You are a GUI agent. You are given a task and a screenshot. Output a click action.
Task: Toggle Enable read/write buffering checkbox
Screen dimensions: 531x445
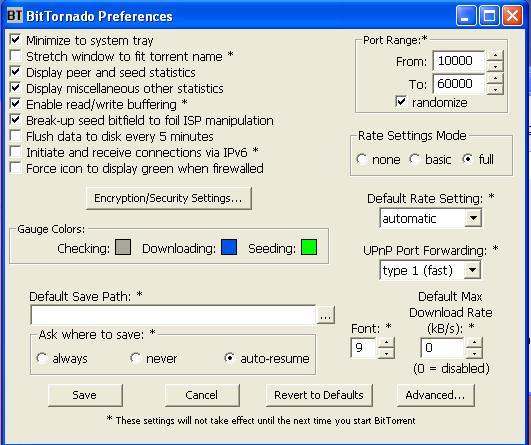[16, 103]
